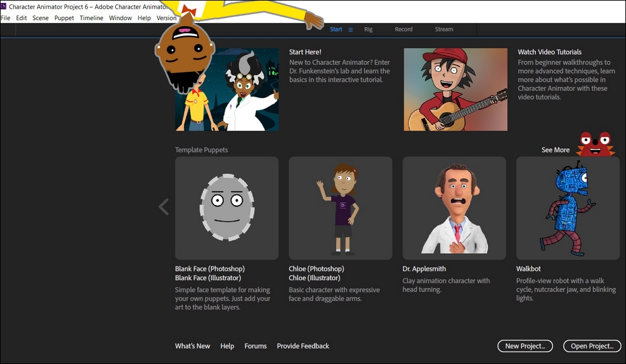Show previous template puppets with left chevron
This screenshot has width=626, height=364.
click(x=163, y=207)
